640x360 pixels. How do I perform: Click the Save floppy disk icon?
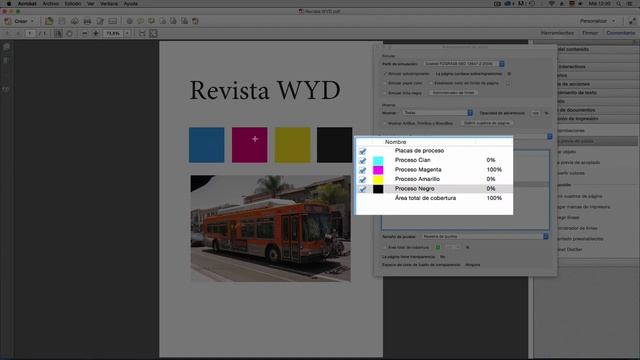pos(62,21)
